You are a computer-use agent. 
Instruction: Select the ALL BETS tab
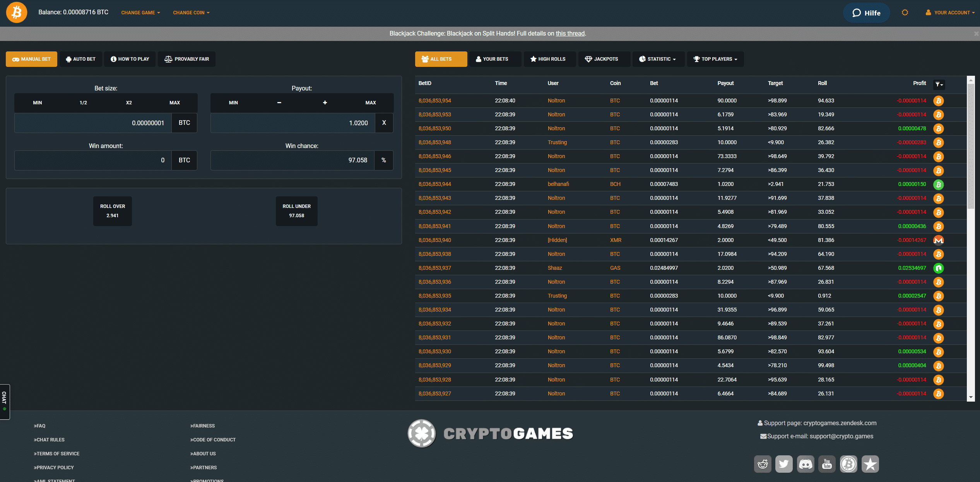pos(441,59)
